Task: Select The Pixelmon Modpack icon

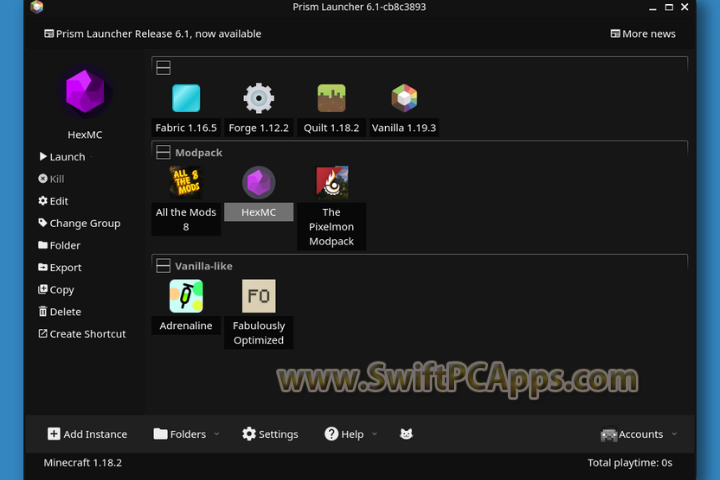Action: pos(332,182)
